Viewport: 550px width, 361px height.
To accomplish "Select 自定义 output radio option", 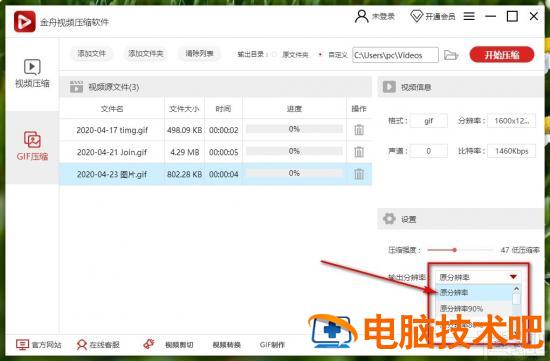I will pyautogui.click(x=320, y=55).
